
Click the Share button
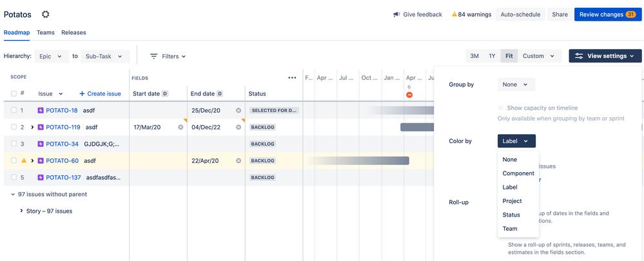pos(560,14)
